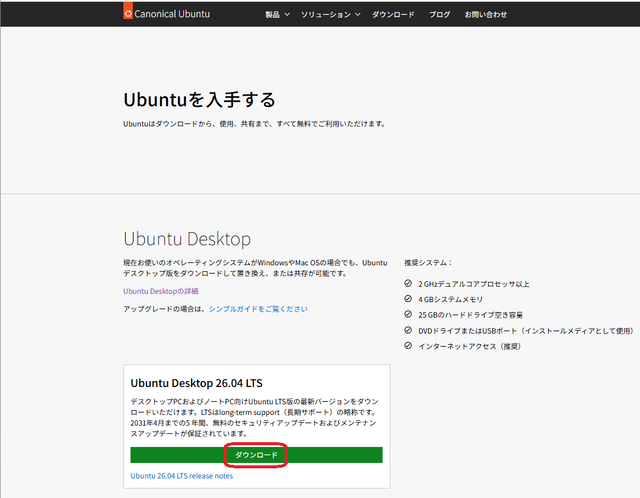Click the text インターネットアクセス（推奨）
The image size is (640, 498).
469,347
